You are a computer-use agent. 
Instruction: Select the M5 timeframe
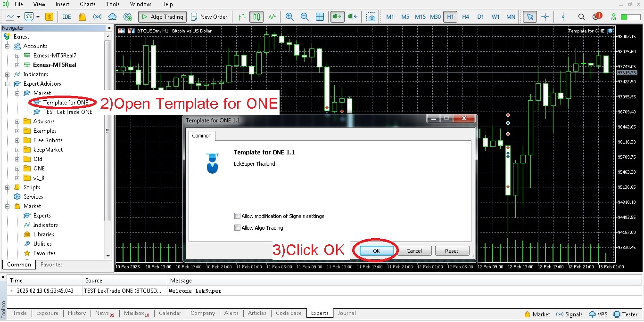(x=405, y=17)
